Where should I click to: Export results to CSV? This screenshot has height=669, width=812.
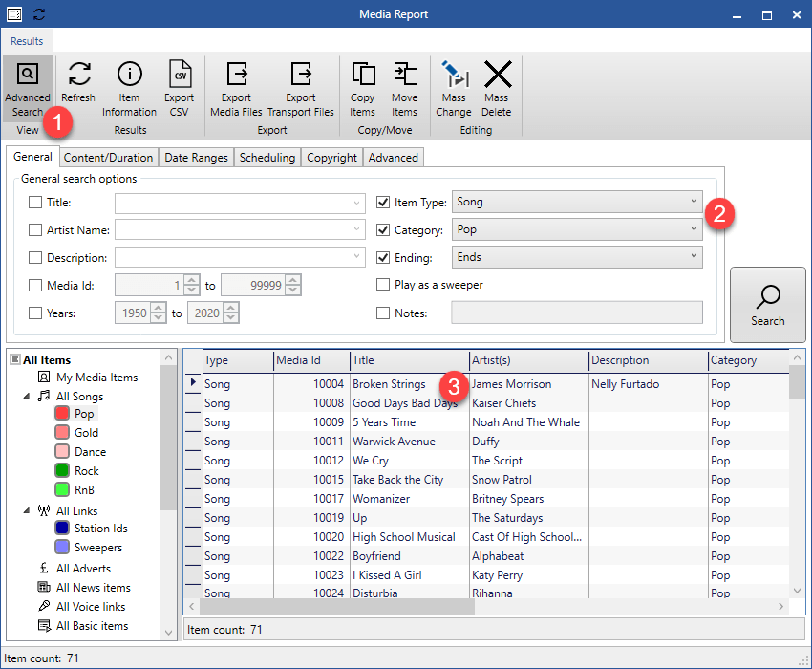click(180, 89)
